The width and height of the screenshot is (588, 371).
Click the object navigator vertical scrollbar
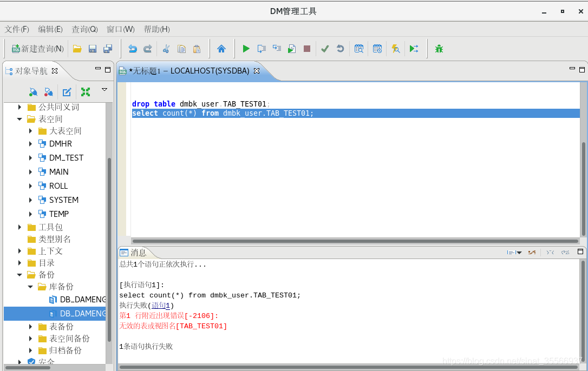pos(109,249)
